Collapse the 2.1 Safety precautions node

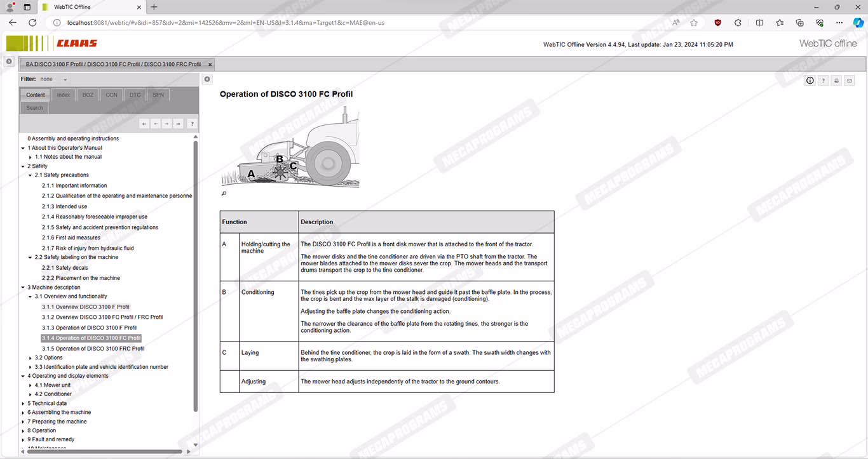30,175
